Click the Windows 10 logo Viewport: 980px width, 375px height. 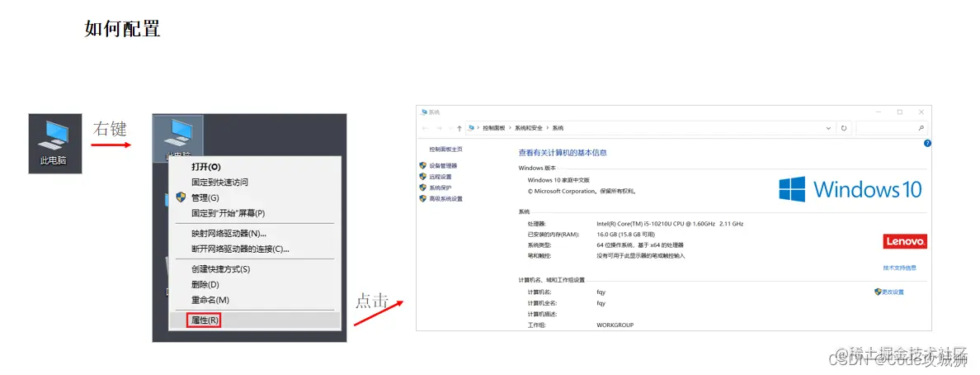click(850, 189)
